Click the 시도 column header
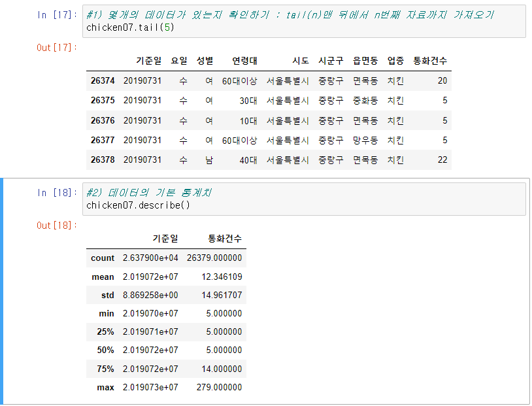Viewport: 532px width, 406px height. point(301,61)
